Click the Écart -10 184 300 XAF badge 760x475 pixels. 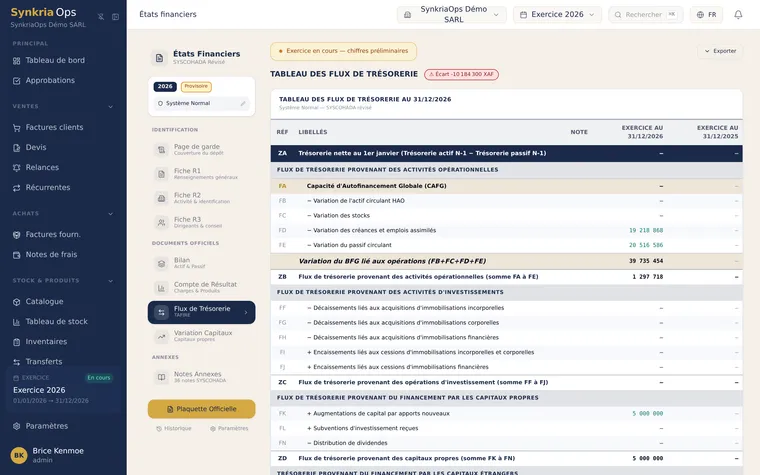pyautogui.click(x=461, y=74)
